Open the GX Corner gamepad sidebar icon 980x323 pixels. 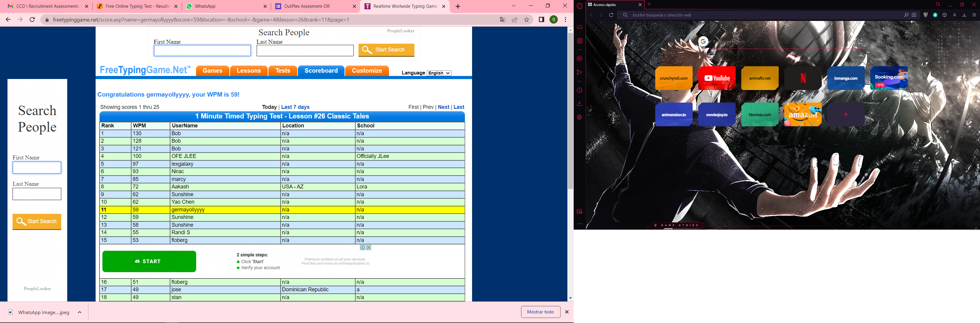coord(579,28)
